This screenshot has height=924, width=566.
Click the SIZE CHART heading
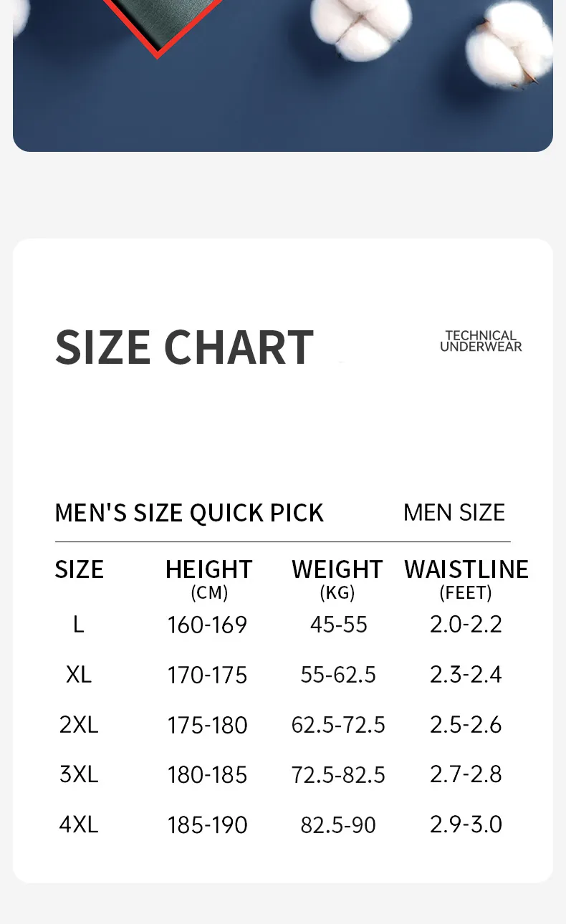click(184, 347)
